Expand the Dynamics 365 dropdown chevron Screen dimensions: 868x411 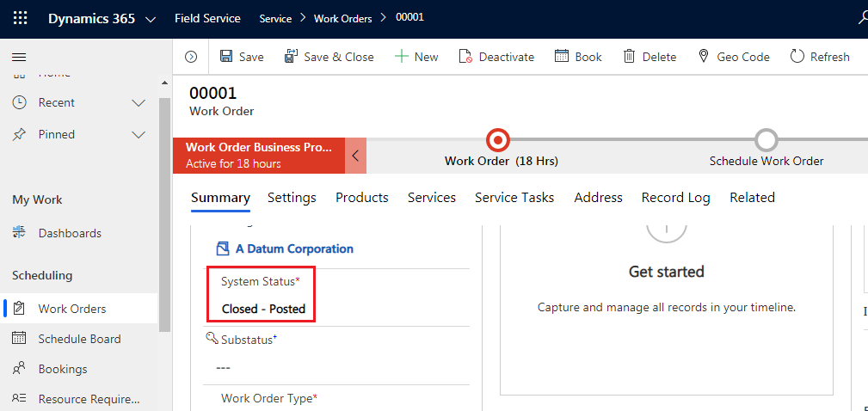click(150, 20)
